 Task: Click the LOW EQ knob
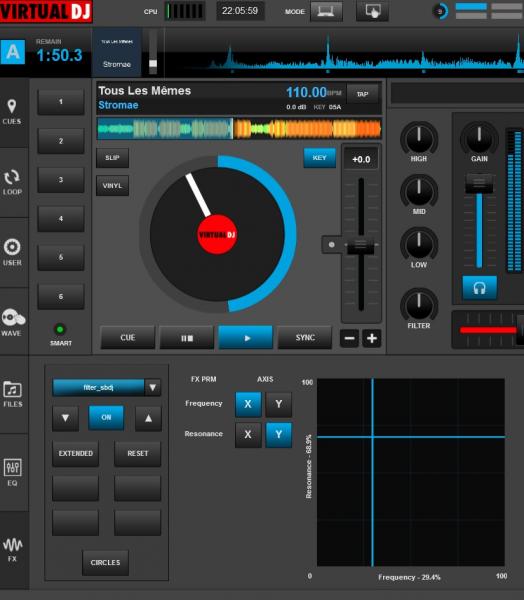(419, 244)
